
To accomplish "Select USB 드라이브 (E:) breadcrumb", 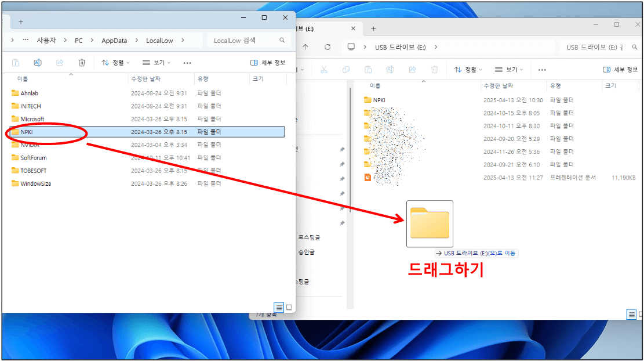I will 400,47.
